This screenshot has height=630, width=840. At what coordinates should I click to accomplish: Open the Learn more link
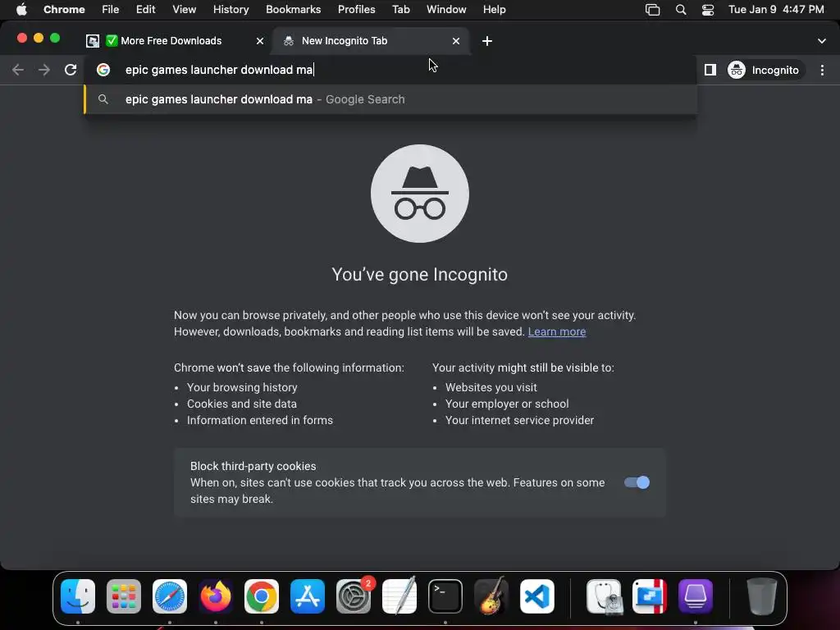pyautogui.click(x=557, y=331)
